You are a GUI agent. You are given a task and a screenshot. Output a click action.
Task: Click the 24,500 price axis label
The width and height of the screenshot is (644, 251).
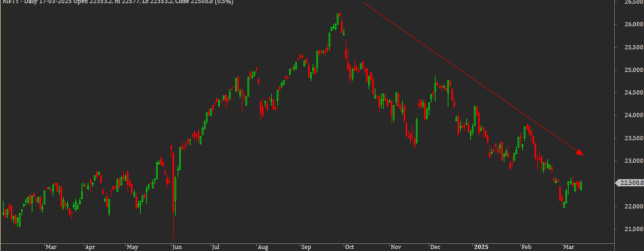[633, 93]
